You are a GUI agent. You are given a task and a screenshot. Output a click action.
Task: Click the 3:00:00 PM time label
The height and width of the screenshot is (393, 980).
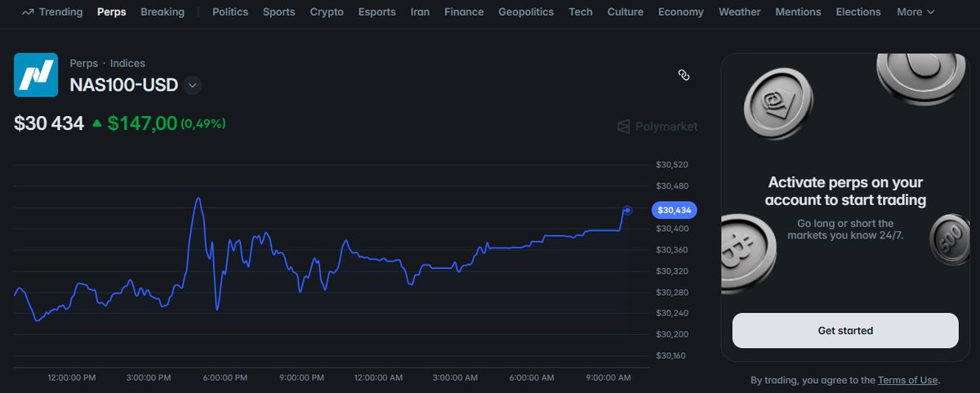click(147, 378)
